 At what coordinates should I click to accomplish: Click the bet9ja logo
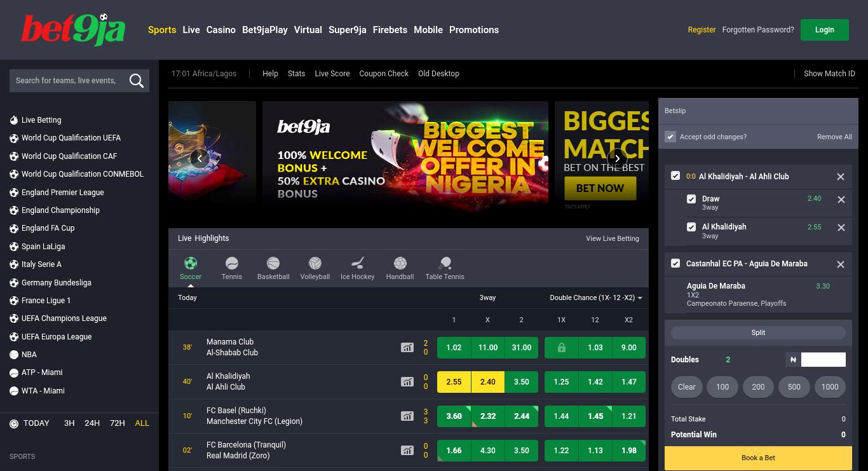coord(73,29)
